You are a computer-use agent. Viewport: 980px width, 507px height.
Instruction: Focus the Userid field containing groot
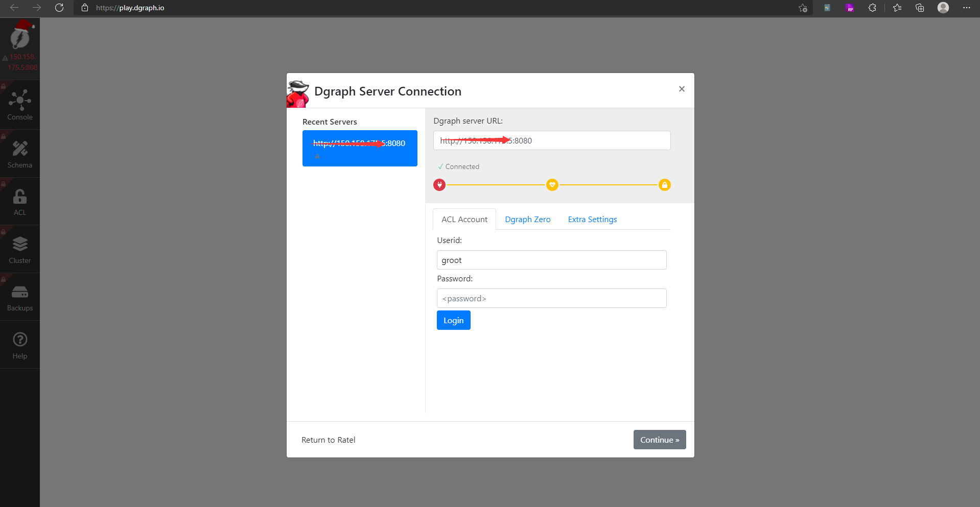point(552,260)
